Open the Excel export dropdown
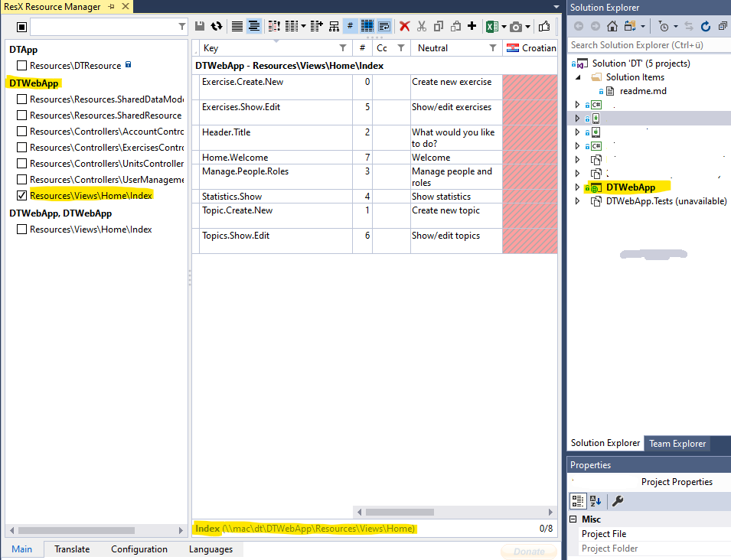 point(504,25)
